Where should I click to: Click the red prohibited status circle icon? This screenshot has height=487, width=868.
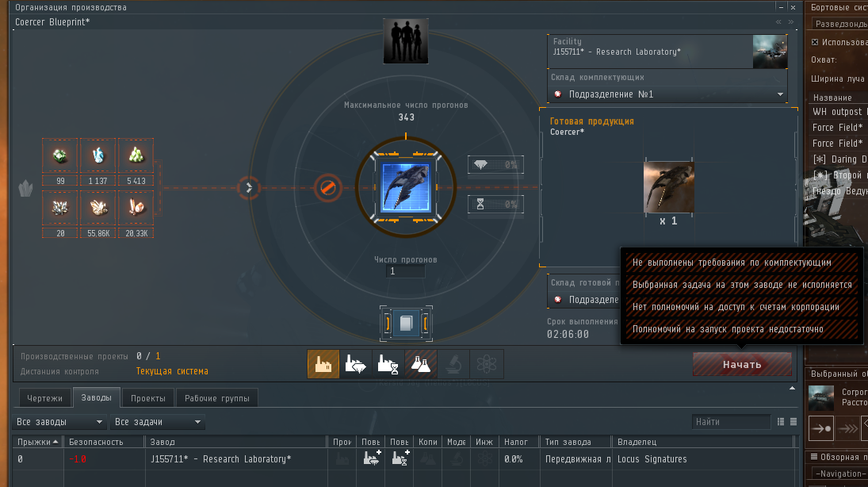[x=327, y=188]
